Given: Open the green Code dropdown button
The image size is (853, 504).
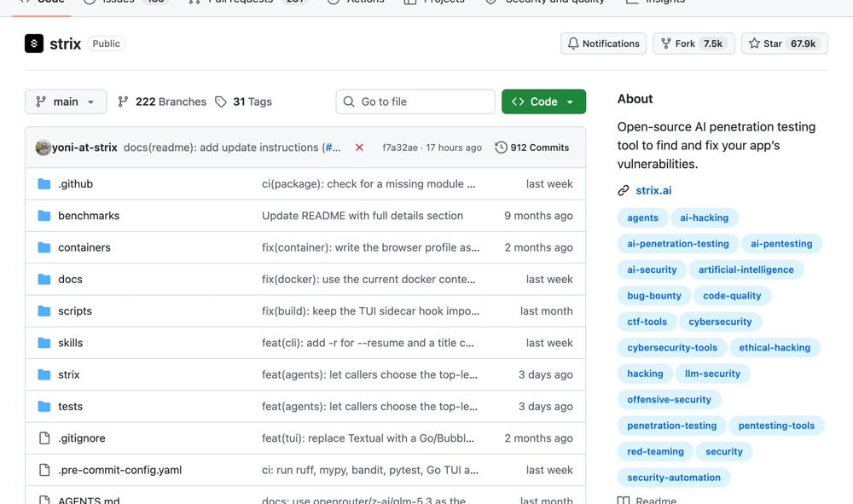Looking at the screenshot, I should coord(543,101).
